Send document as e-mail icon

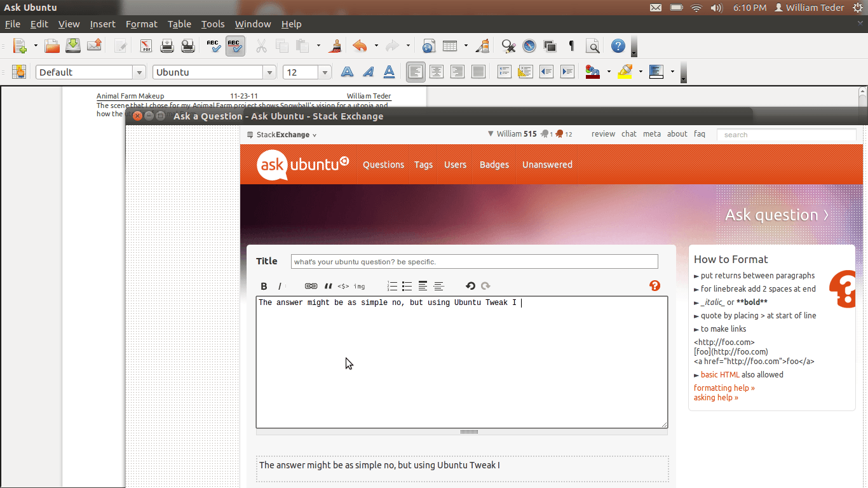(94, 46)
